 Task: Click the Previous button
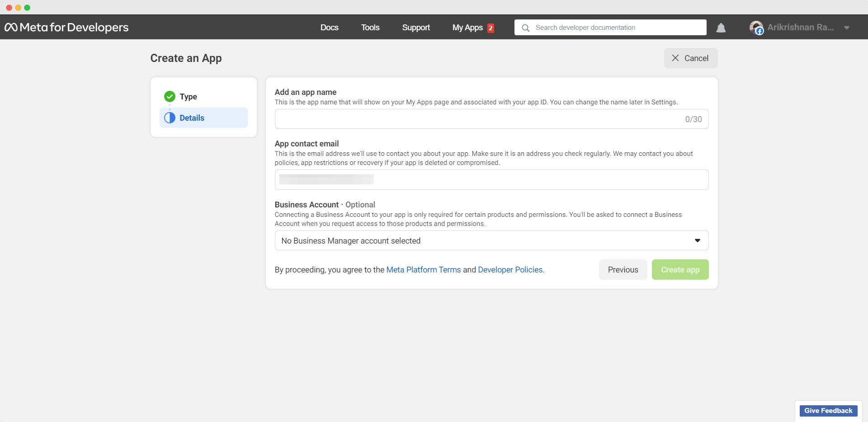[623, 269]
